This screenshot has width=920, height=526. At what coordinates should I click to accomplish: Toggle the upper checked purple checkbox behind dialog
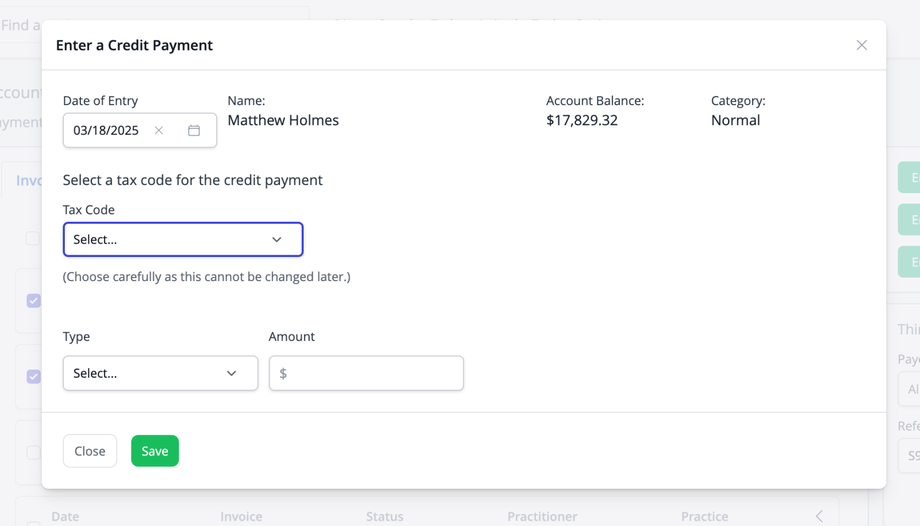pyautogui.click(x=34, y=300)
